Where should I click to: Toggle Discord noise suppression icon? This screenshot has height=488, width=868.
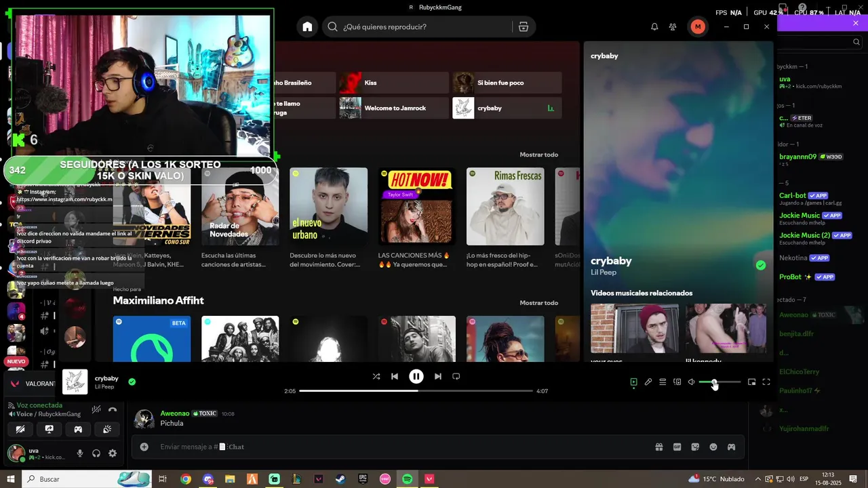pos(96,409)
